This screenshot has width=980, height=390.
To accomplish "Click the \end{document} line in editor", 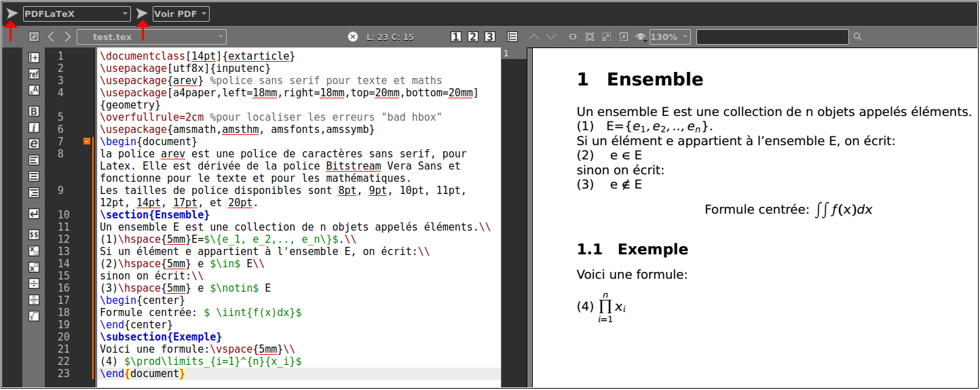I will point(143,374).
